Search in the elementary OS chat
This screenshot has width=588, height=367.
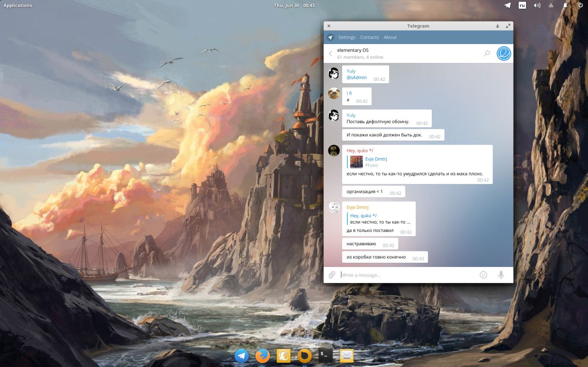pyautogui.click(x=487, y=54)
